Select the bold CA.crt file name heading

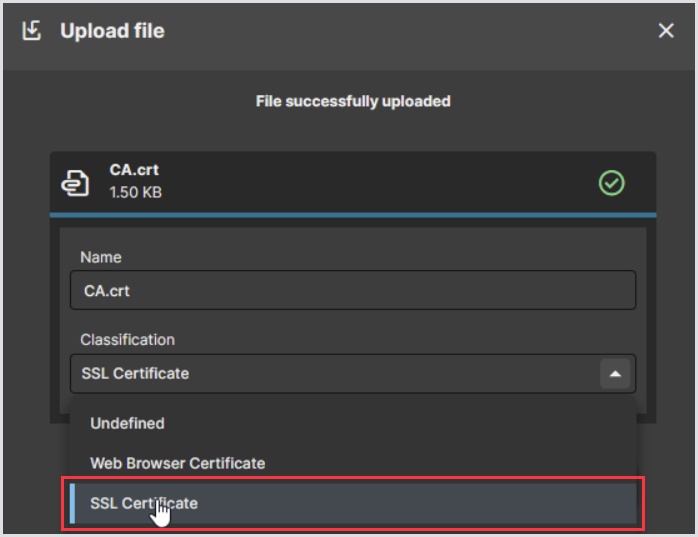pyautogui.click(x=134, y=171)
